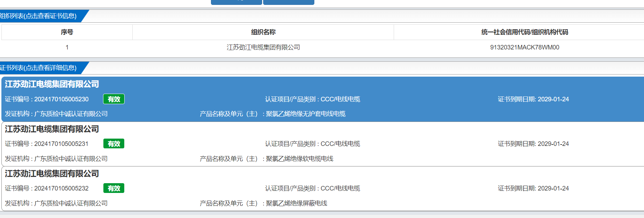Viewport: 644px width, 218px height.
Task: Click the 组织名称 column header
Action: click(263, 32)
